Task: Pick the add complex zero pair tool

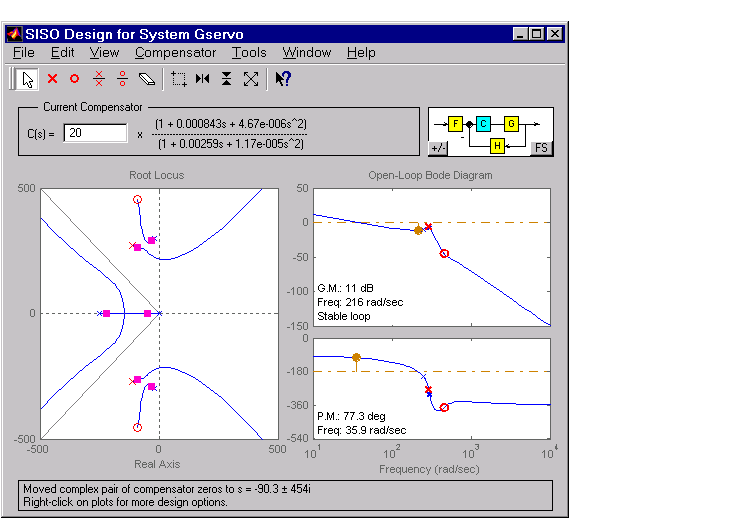Action: tap(122, 78)
